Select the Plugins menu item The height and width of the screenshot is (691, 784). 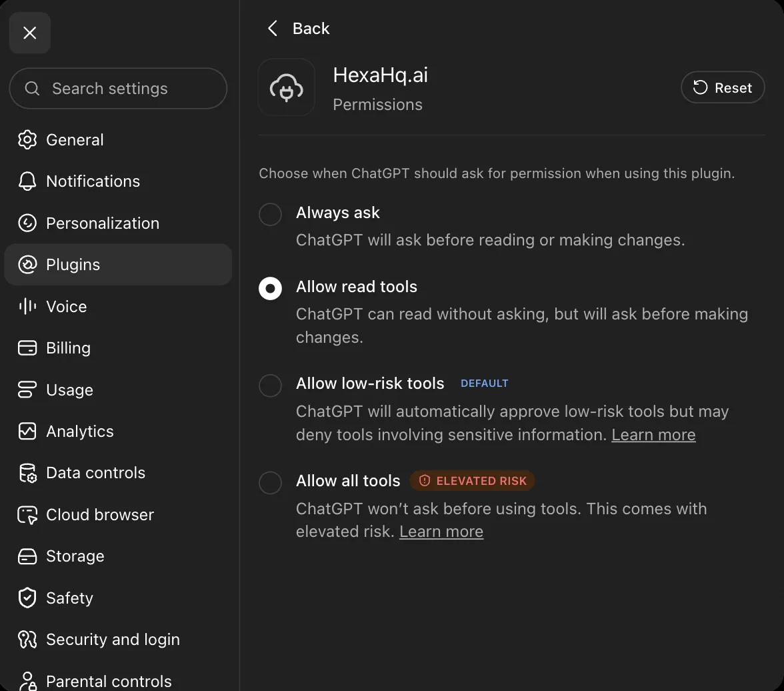(x=118, y=265)
